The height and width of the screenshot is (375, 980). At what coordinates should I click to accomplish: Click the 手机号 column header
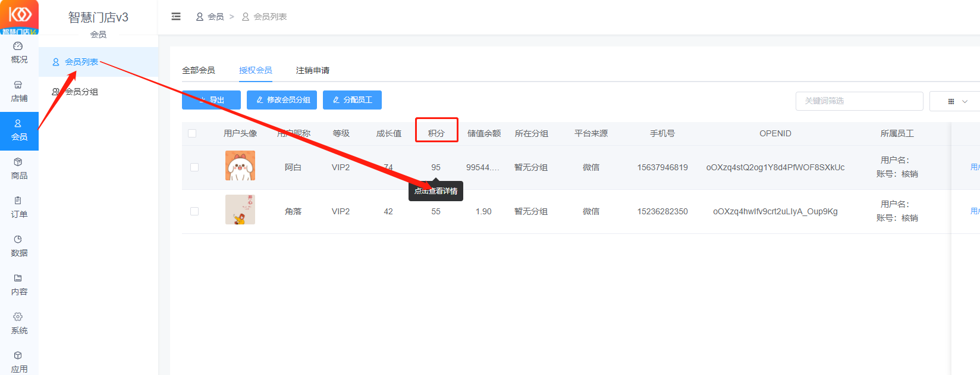662,133
